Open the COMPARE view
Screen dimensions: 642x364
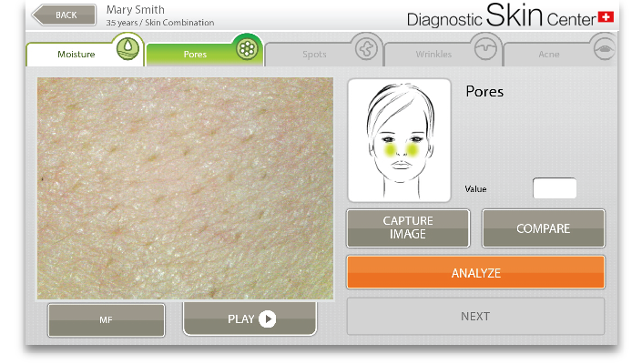(544, 228)
